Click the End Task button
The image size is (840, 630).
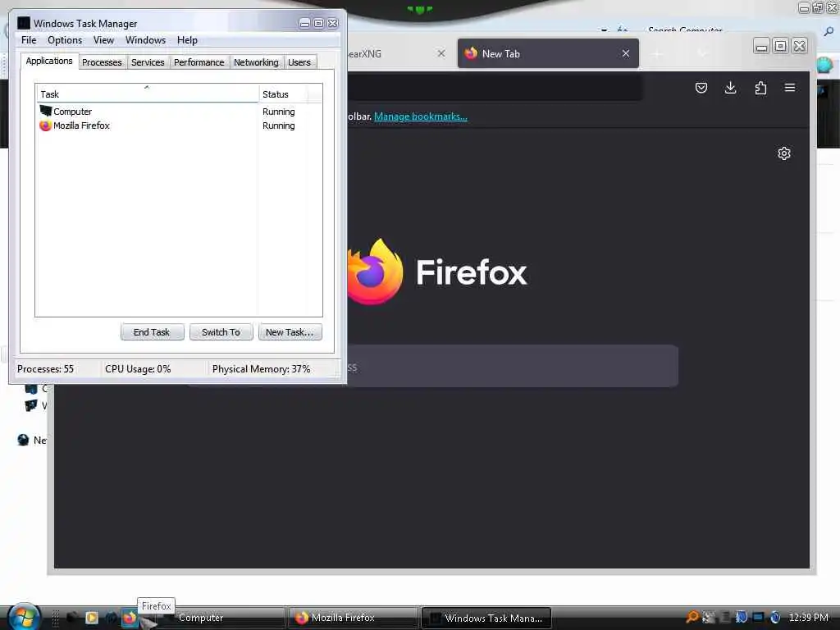click(x=152, y=332)
